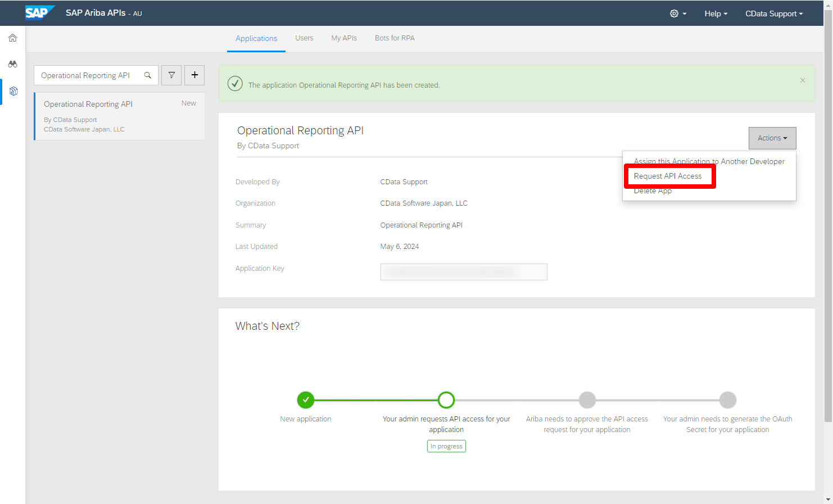
Task: Click CData Software Japan, LLC organization value
Action: (424, 203)
